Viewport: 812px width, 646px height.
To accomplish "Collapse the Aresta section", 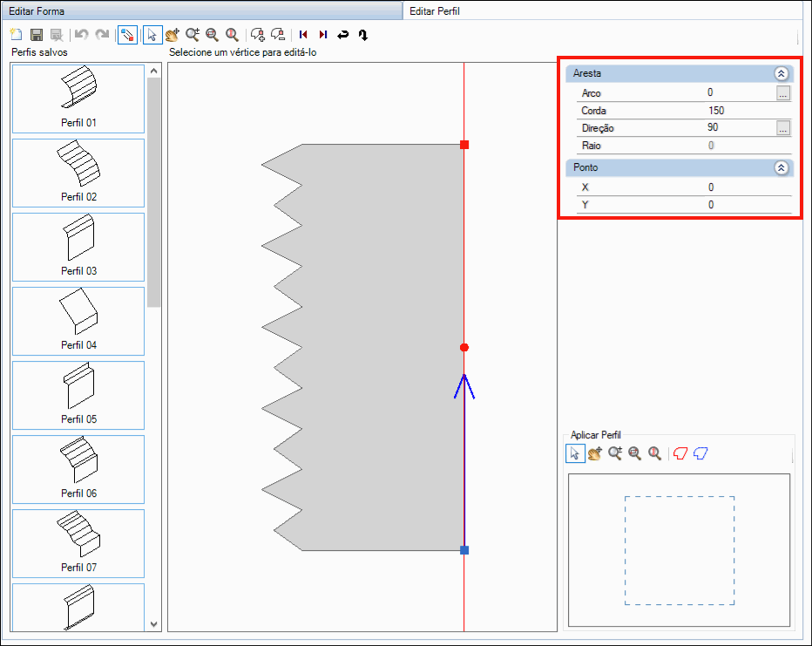I will tap(782, 73).
